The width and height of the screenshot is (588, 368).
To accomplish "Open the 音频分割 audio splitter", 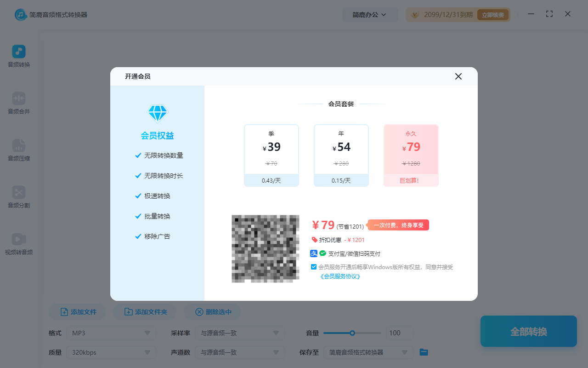I will [x=18, y=197].
